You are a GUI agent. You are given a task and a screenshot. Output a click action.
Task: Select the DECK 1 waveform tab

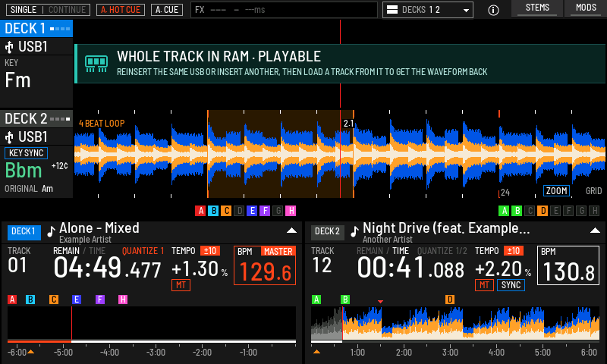point(36,29)
